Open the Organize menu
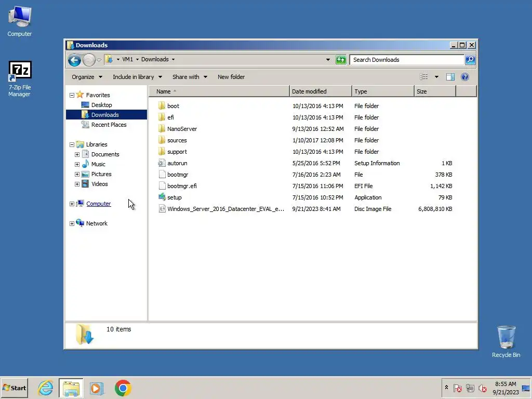 (x=87, y=77)
